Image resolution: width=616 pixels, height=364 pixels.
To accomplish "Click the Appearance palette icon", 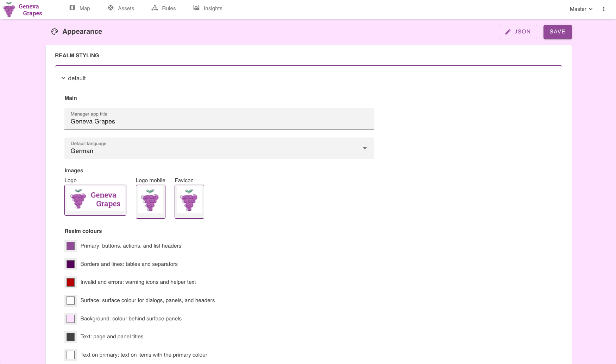I will click(55, 32).
